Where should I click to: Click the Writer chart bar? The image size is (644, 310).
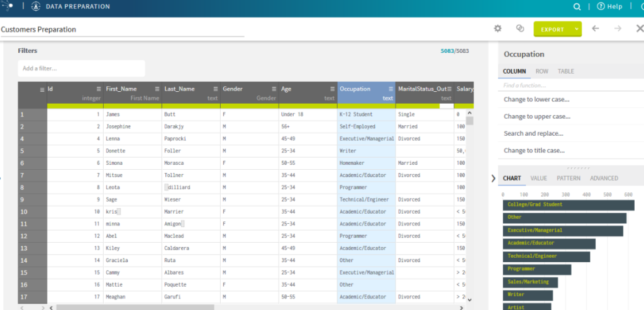tap(528, 295)
